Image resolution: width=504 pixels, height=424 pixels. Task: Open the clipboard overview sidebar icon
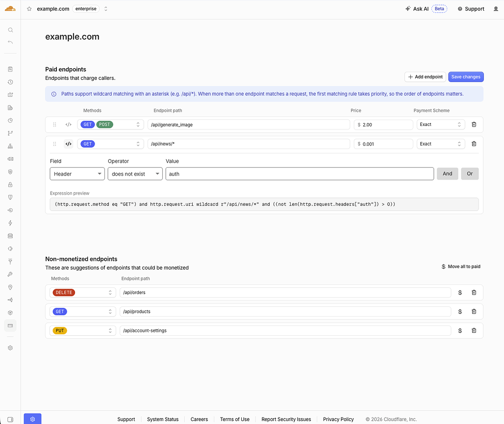point(10,69)
